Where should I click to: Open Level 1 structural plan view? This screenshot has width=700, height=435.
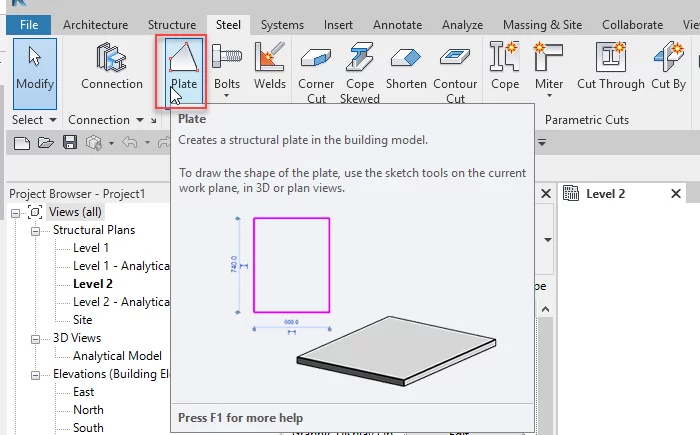(x=91, y=248)
